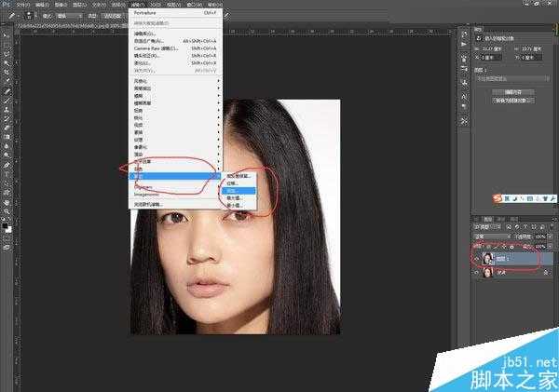Select the Hand tool
559x392 pixels.
point(7,203)
